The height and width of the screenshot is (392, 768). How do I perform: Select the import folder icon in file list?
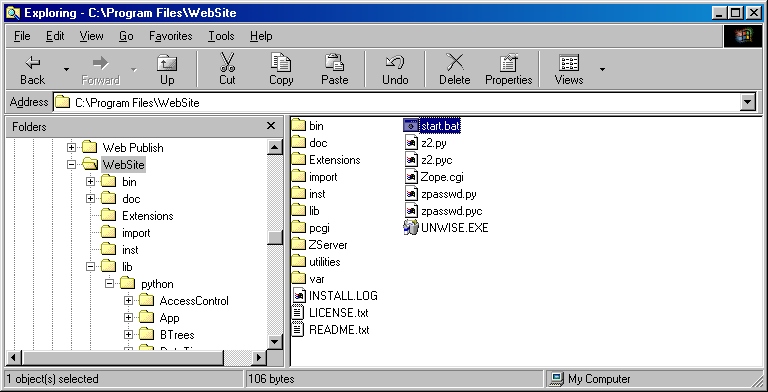click(298, 177)
